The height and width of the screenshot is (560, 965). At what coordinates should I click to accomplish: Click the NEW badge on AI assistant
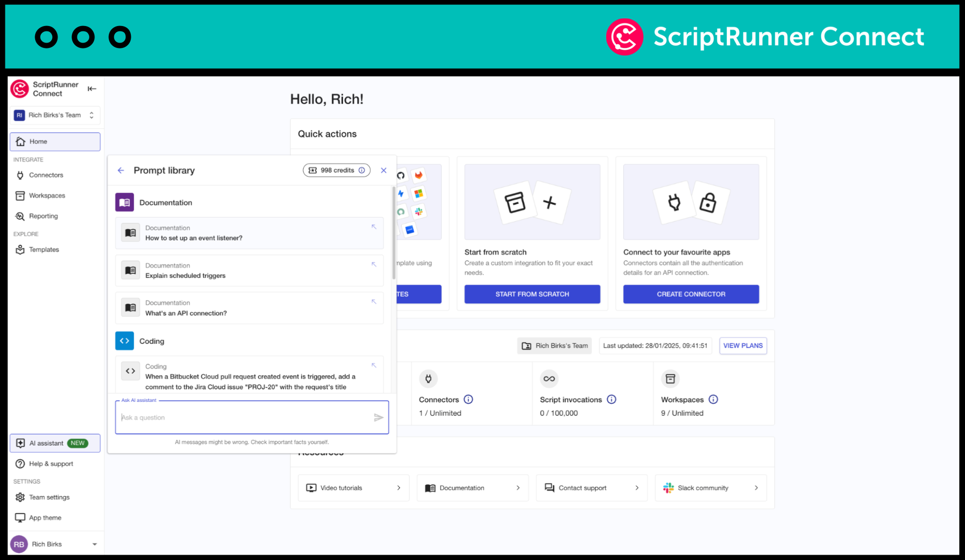pyautogui.click(x=78, y=443)
